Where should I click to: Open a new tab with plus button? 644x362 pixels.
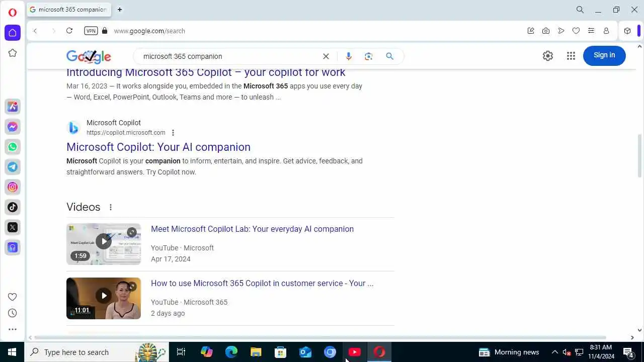(x=120, y=10)
